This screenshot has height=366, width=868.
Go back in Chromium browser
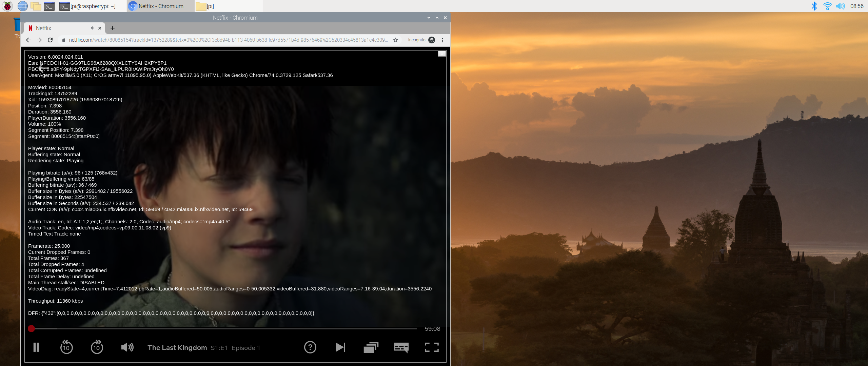click(x=28, y=40)
